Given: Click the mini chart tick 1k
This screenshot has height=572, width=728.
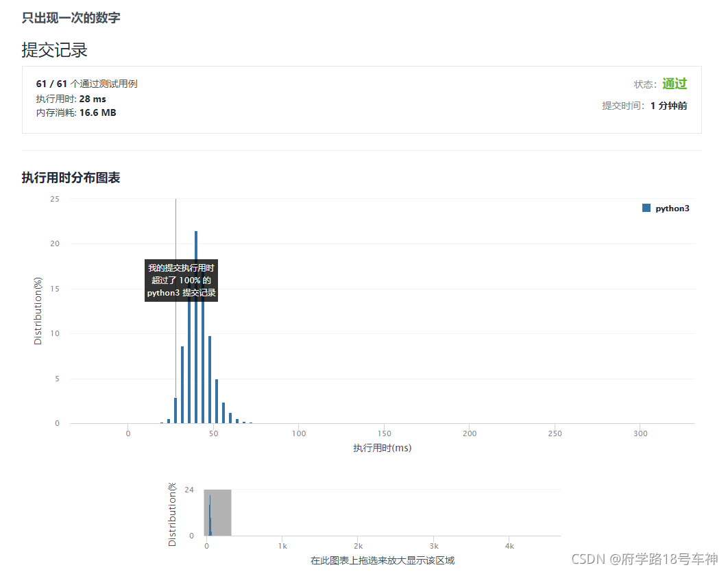Looking at the screenshot, I should click(x=282, y=546).
